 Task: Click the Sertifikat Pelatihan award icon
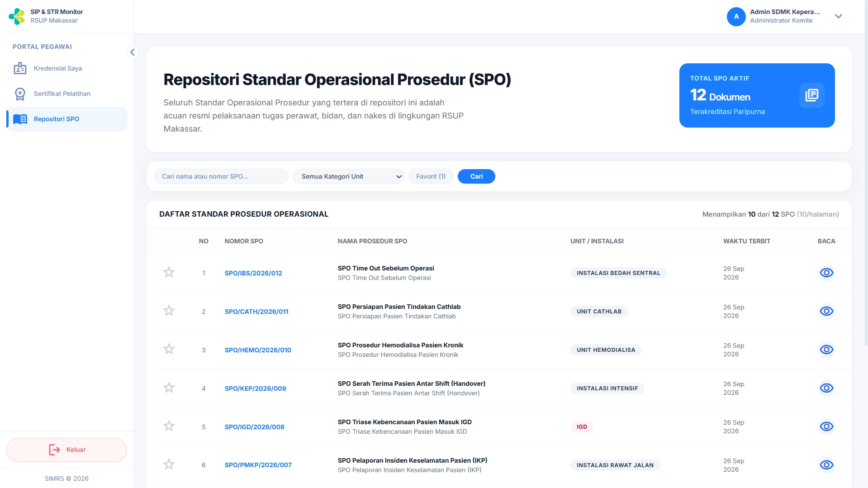coord(20,94)
